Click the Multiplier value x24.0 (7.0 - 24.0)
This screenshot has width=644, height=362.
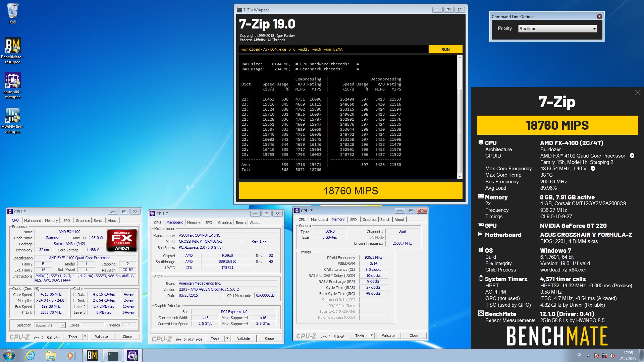[x=51, y=301]
